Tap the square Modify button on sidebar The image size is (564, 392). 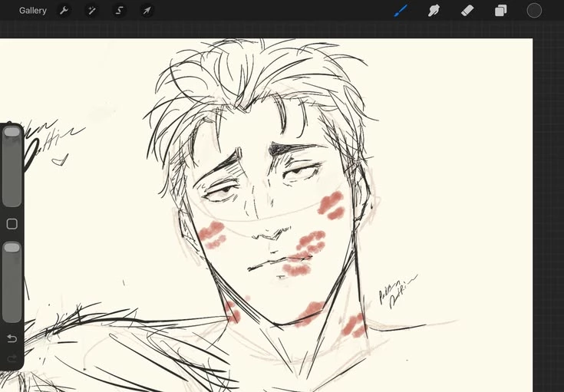pos(12,224)
